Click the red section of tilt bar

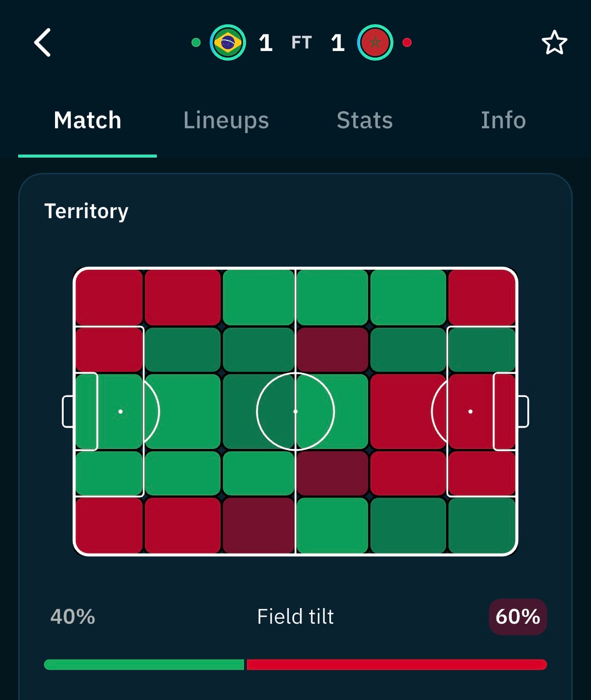397,665
